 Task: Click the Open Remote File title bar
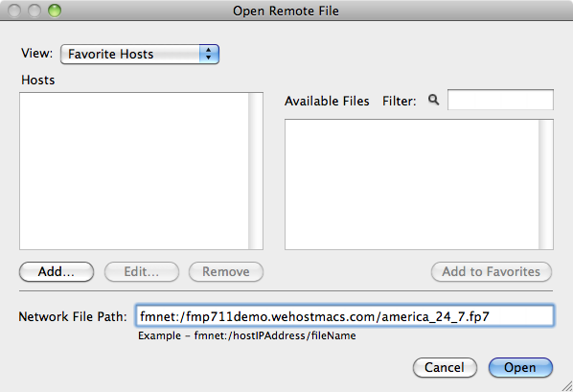pos(286,11)
